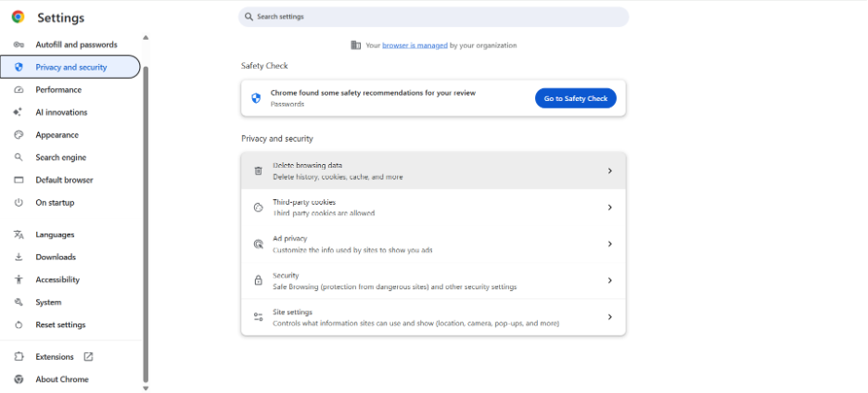Click the Third-party cookies cookie icon
Image resolution: width=868 pixels, height=393 pixels.
pos(258,208)
